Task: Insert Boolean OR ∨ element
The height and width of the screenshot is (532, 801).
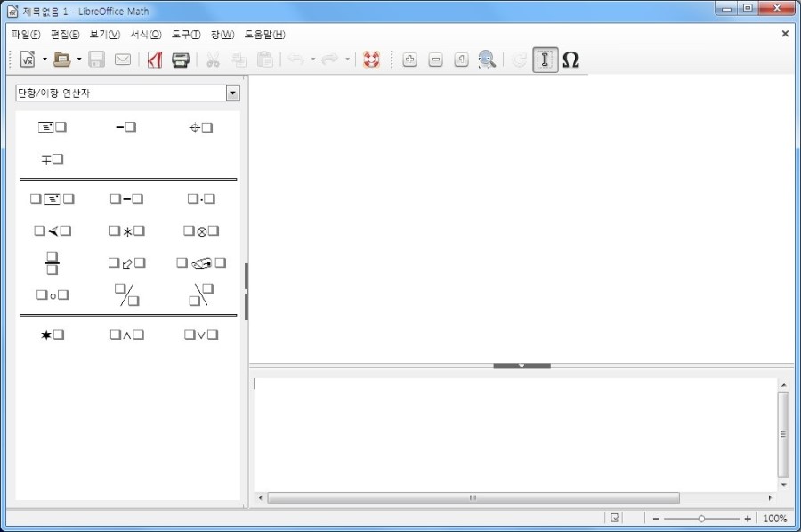Action: [x=201, y=335]
